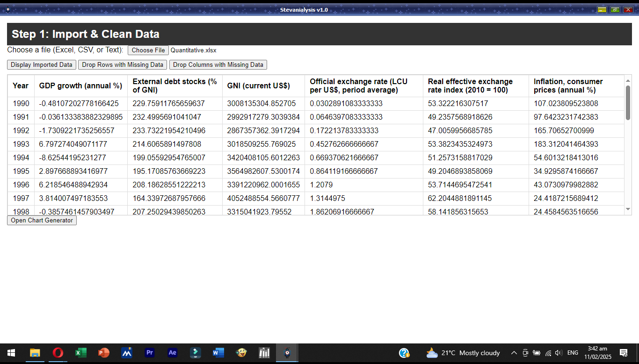Launch Adobe Premiere Pro from taskbar

pos(150,353)
